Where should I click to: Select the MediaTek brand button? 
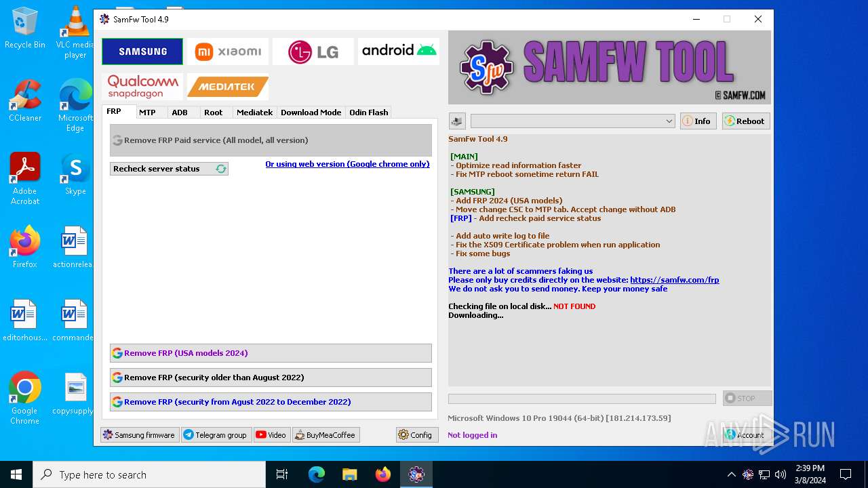[228, 87]
